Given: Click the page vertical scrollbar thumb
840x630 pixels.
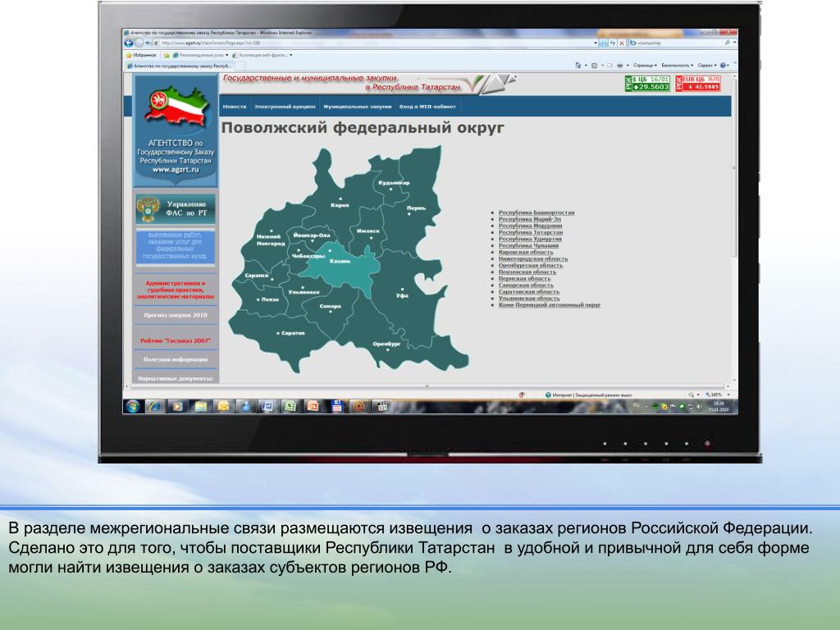Looking at the screenshot, I should point(734,167).
